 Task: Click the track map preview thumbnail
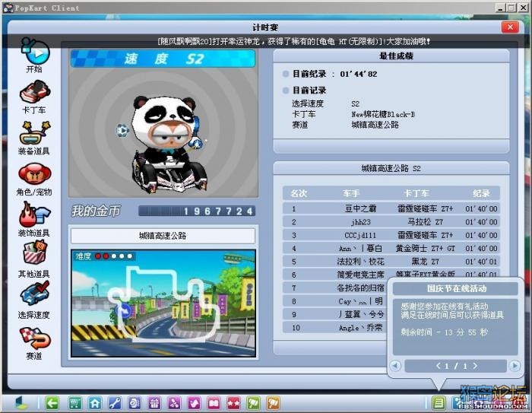(x=163, y=303)
